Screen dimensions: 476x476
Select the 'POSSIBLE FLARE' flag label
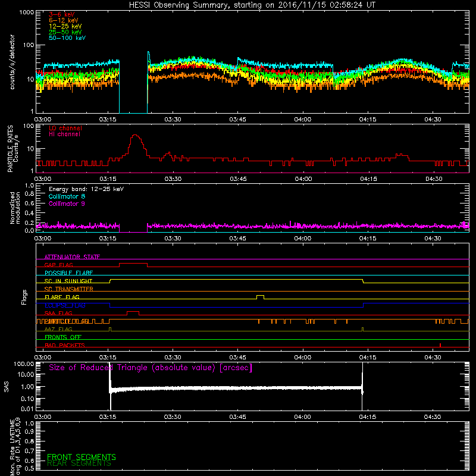pyautogui.click(x=68, y=273)
